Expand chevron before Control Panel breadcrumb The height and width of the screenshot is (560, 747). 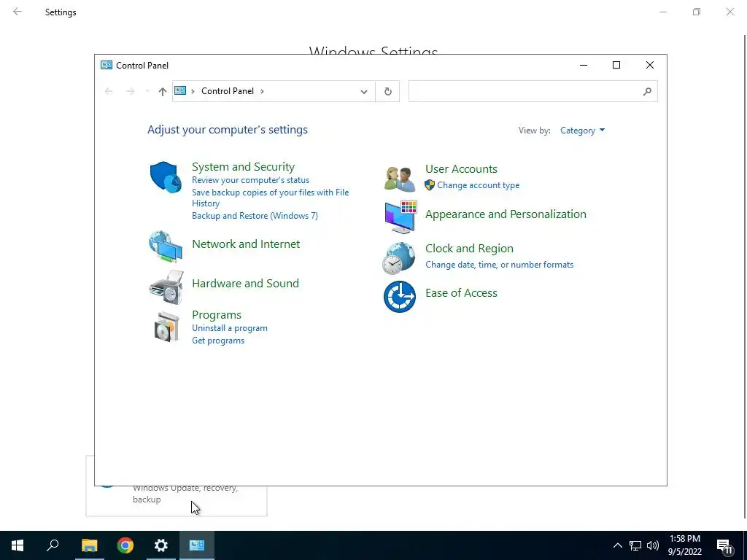click(x=193, y=91)
